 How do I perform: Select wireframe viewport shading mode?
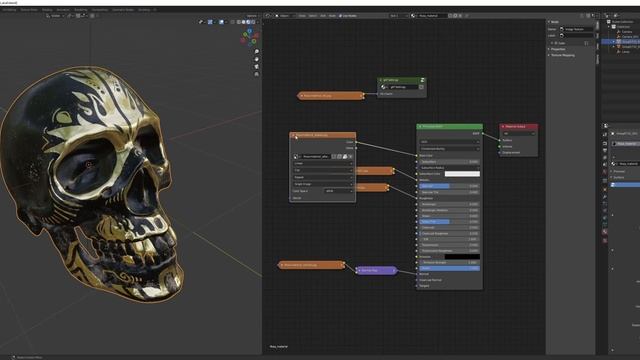tap(239, 22)
